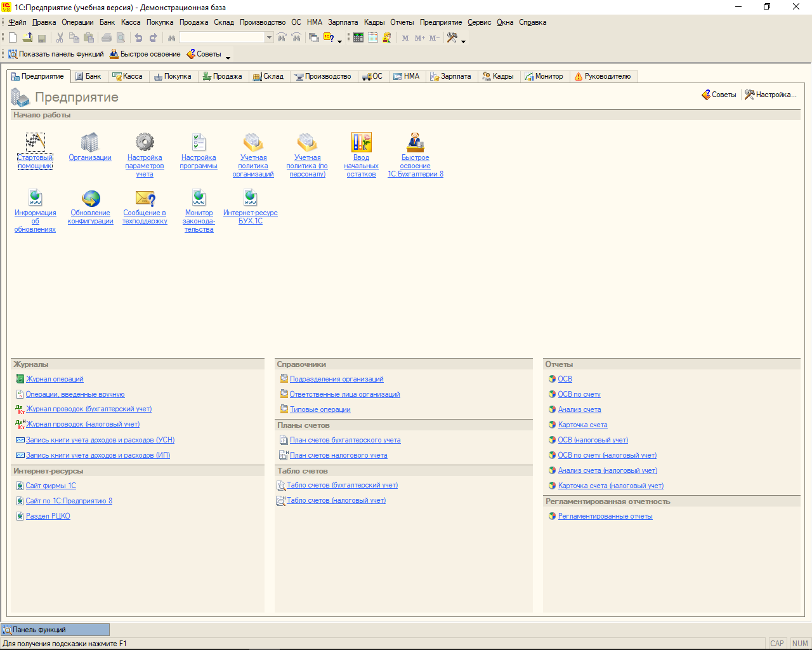The image size is (812, 650).
Task: Switch to the Руководителю tab
Action: (603, 76)
